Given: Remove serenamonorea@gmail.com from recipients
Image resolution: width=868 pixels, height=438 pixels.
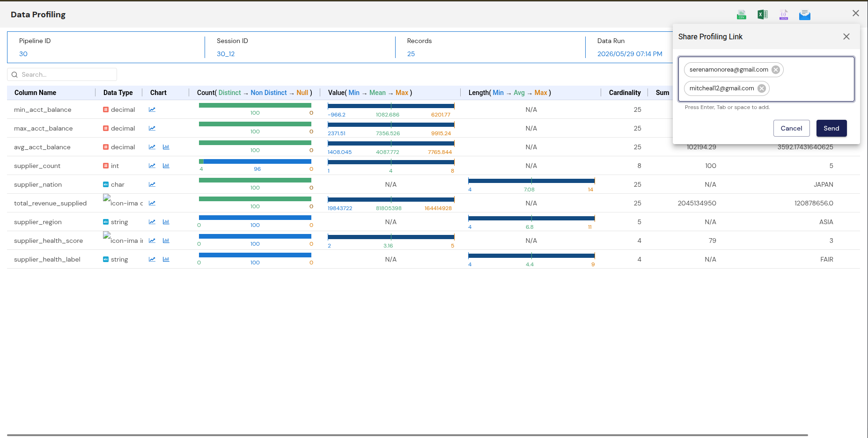Looking at the screenshot, I should point(776,70).
